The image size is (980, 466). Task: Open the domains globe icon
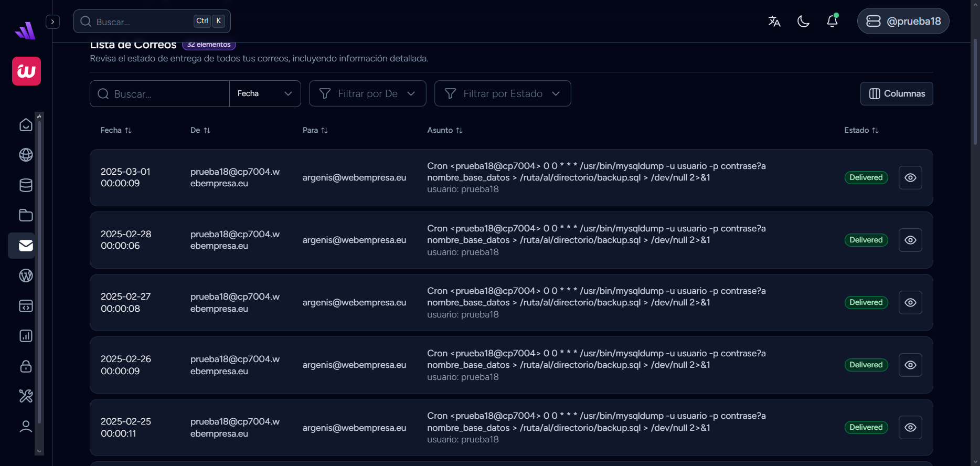point(26,155)
